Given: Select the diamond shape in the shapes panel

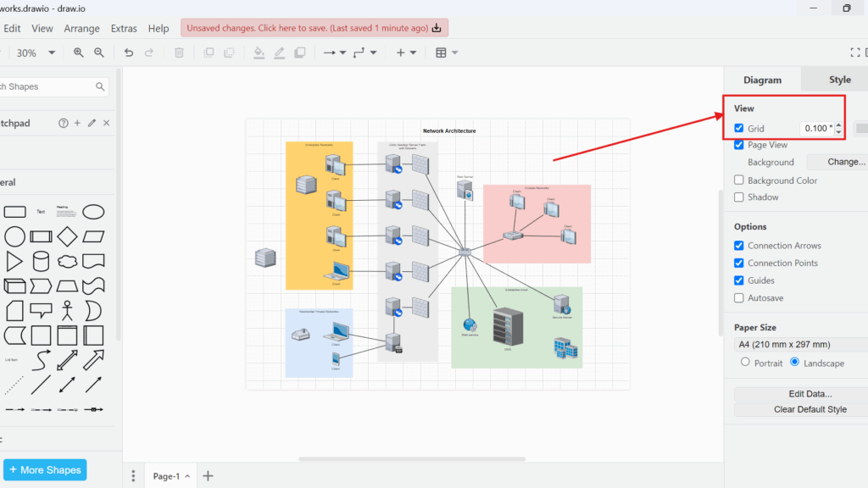Looking at the screenshot, I should [67, 236].
